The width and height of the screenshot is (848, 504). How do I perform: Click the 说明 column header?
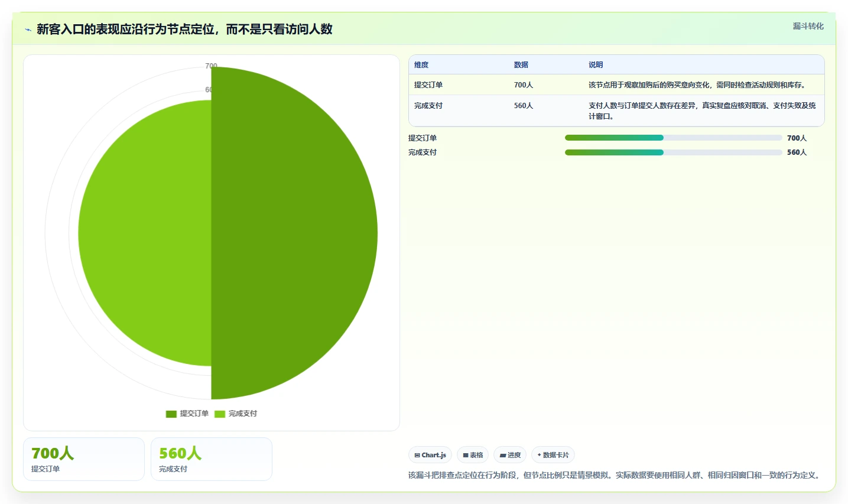(596, 65)
